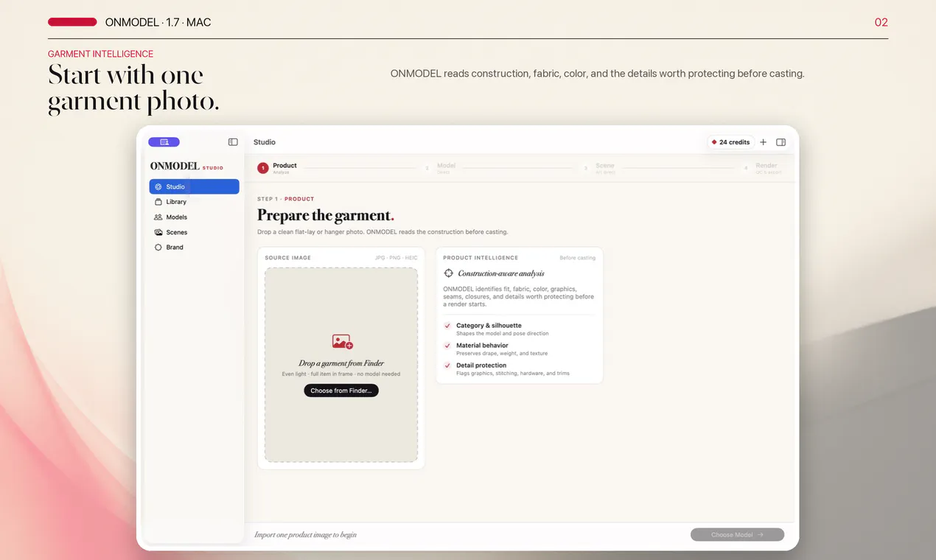Go to step 4 Render

pos(763,168)
